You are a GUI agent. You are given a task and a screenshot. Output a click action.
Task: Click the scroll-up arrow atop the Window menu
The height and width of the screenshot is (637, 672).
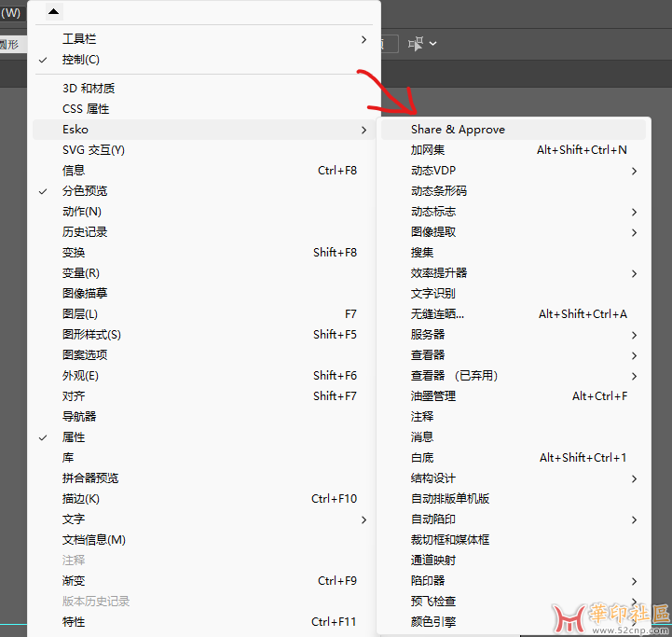point(54,11)
